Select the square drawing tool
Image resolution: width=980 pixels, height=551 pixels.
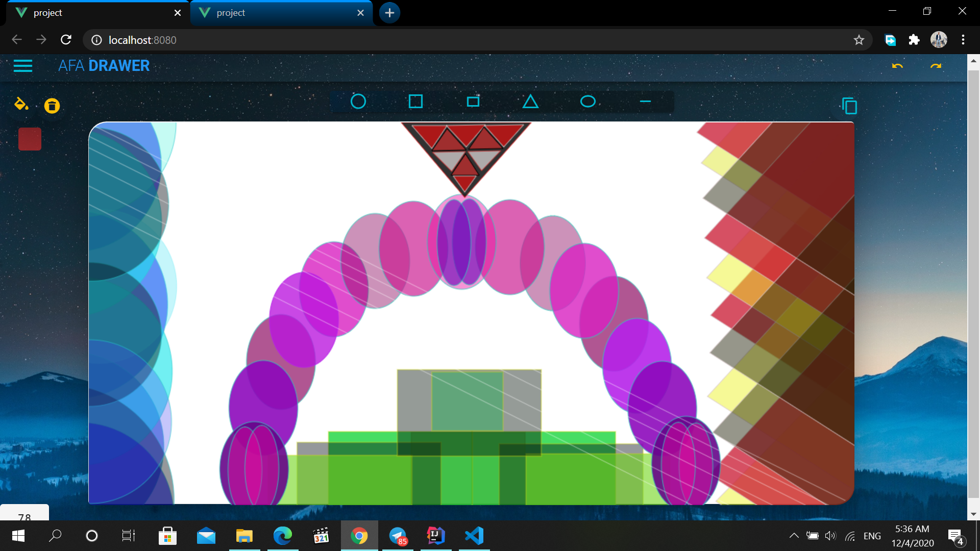(x=416, y=101)
